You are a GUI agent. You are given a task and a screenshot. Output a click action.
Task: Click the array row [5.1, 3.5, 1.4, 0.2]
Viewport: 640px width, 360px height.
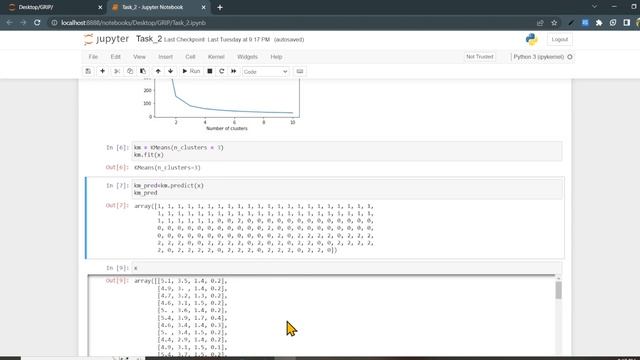[193, 281]
